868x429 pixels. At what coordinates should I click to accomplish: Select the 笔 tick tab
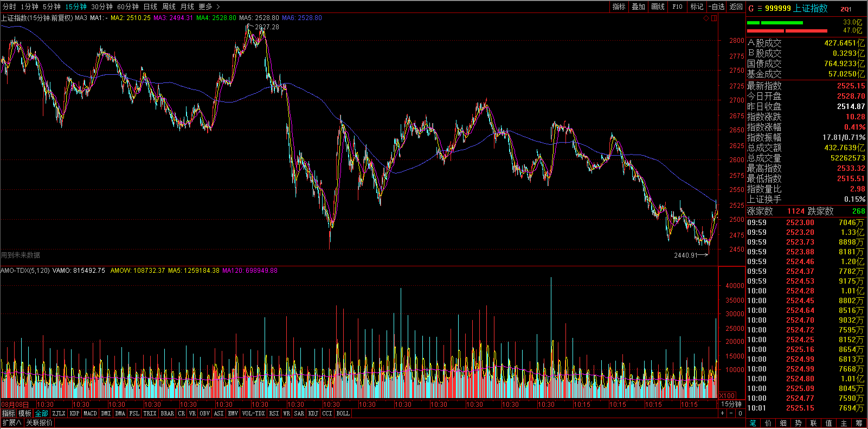tap(753, 423)
